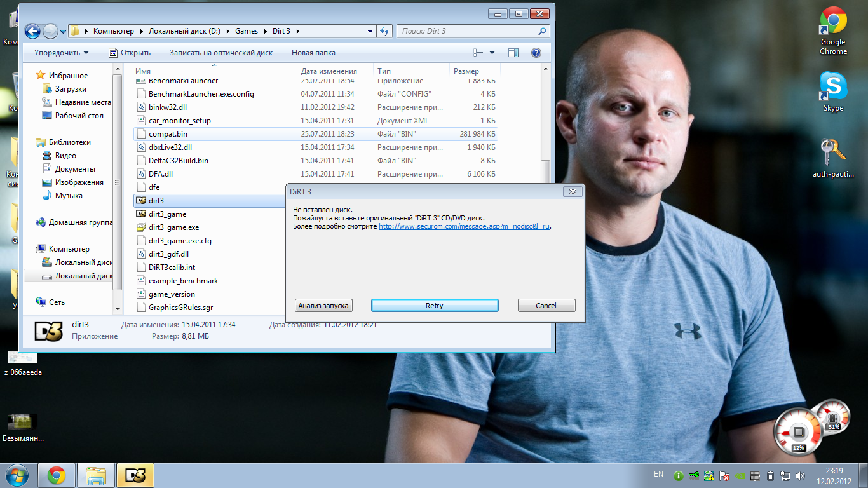The height and width of the screenshot is (488, 868).
Task: Expand the address bar history dropdown arrow
Action: coord(370,31)
